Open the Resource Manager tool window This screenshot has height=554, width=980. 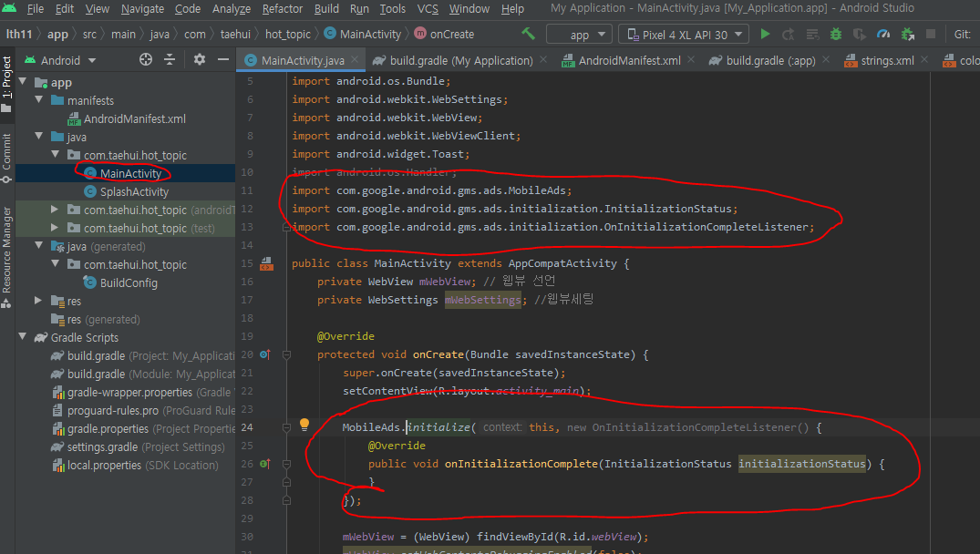coord(7,257)
